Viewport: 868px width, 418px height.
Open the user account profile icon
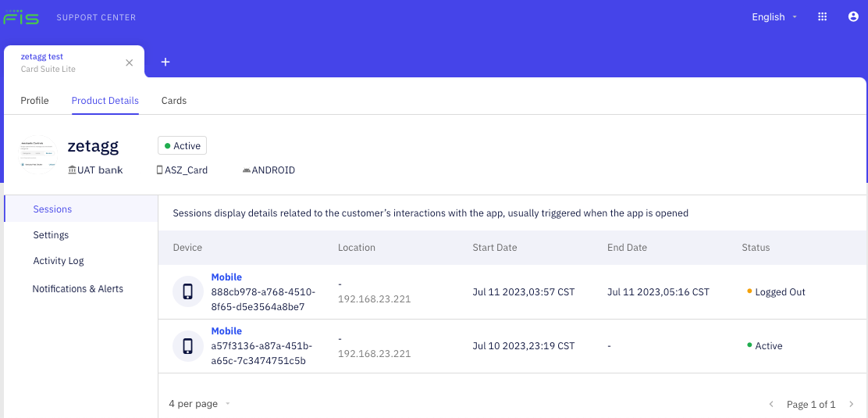pos(853,16)
